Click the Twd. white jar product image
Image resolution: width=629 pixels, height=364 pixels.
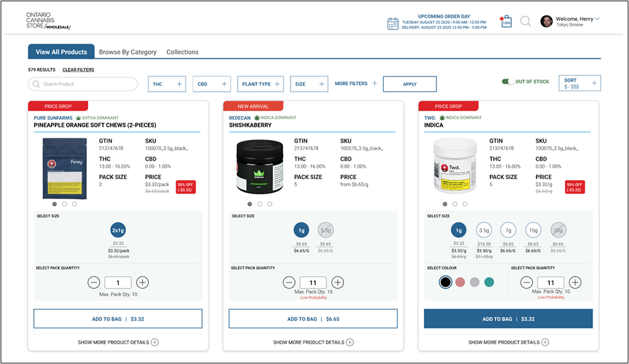pos(455,165)
